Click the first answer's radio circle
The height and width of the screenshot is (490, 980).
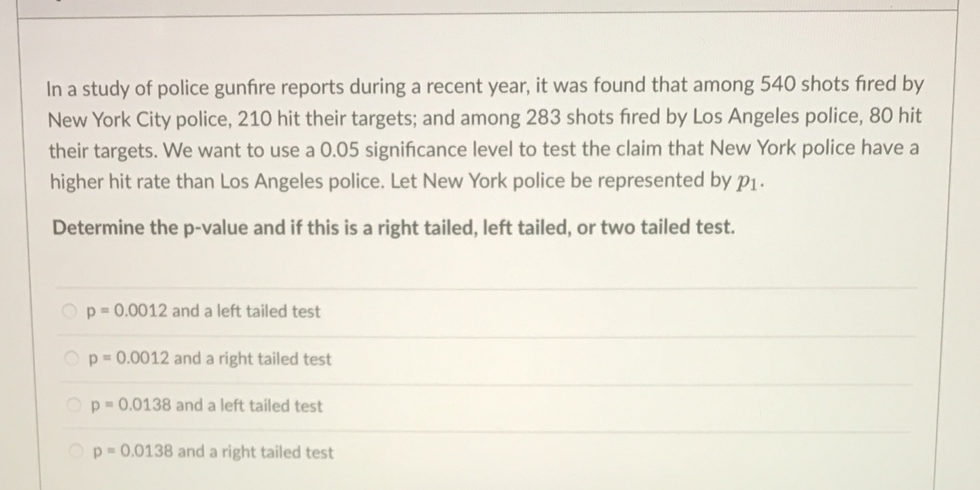coord(70,310)
